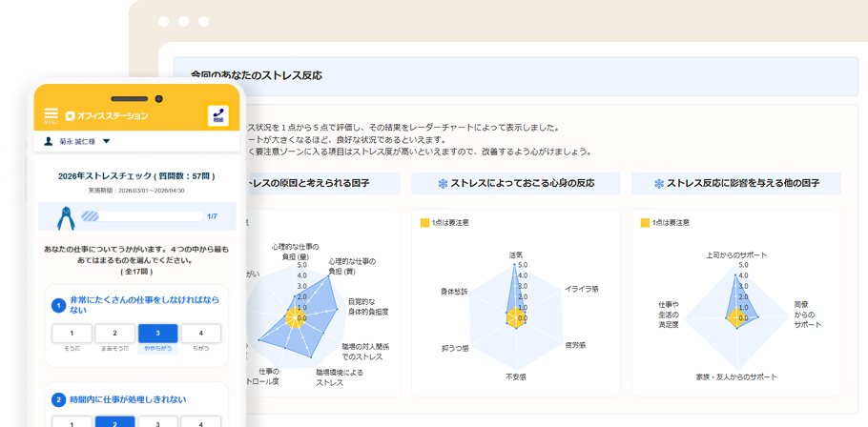Click the 職場の対人関係でのストレス axis label
Viewport: 868px width, 427px height.
pos(366,352)
